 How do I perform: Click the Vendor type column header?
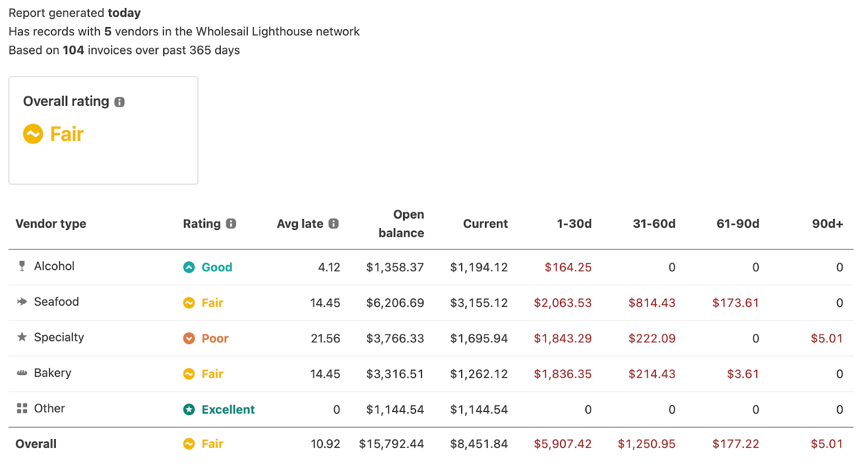[x=51, y=224]
